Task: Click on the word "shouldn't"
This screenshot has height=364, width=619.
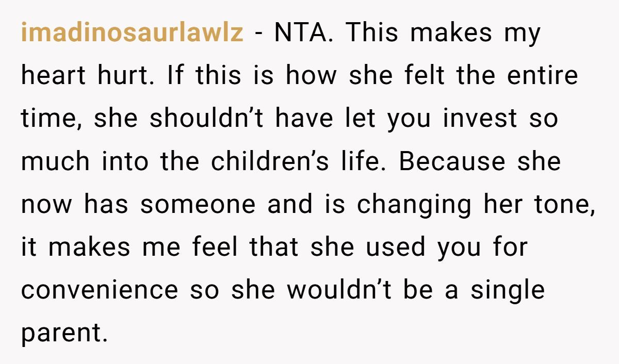Action: pos(208,119)
